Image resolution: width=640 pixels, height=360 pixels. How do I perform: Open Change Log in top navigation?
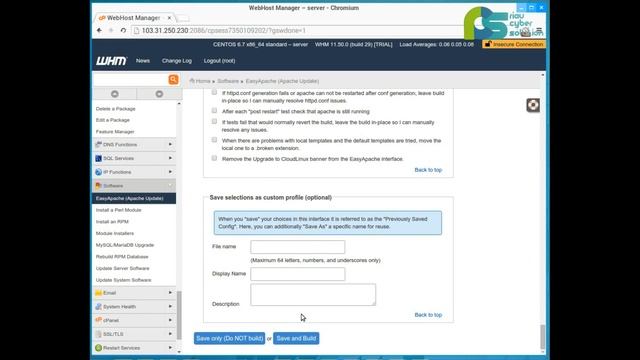(177, 61)
